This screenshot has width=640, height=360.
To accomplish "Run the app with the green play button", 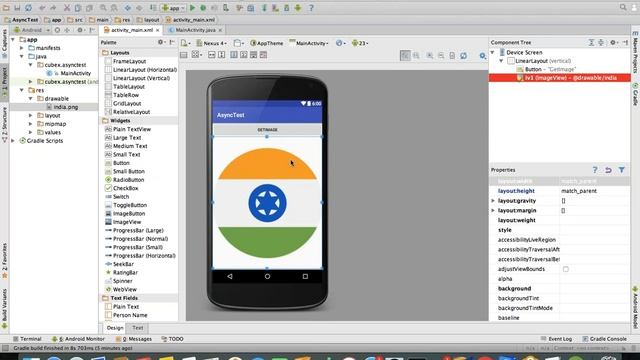I will click(x=192, y=8).
